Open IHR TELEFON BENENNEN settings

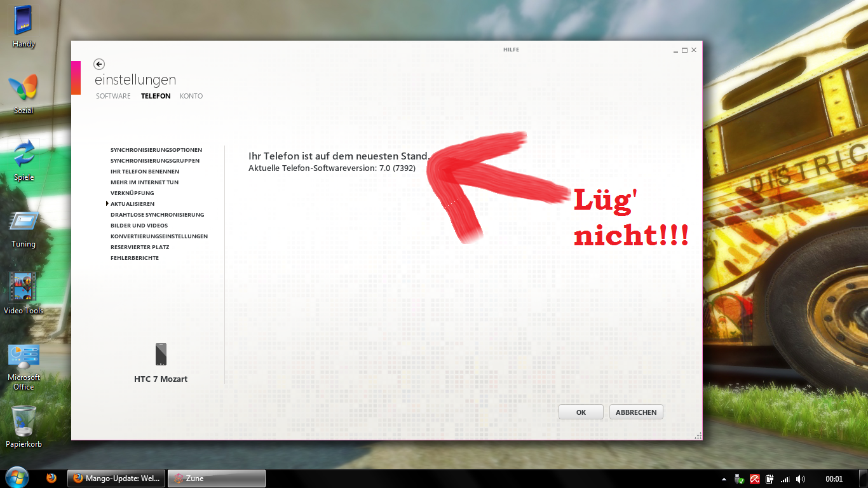coord(145,172)
